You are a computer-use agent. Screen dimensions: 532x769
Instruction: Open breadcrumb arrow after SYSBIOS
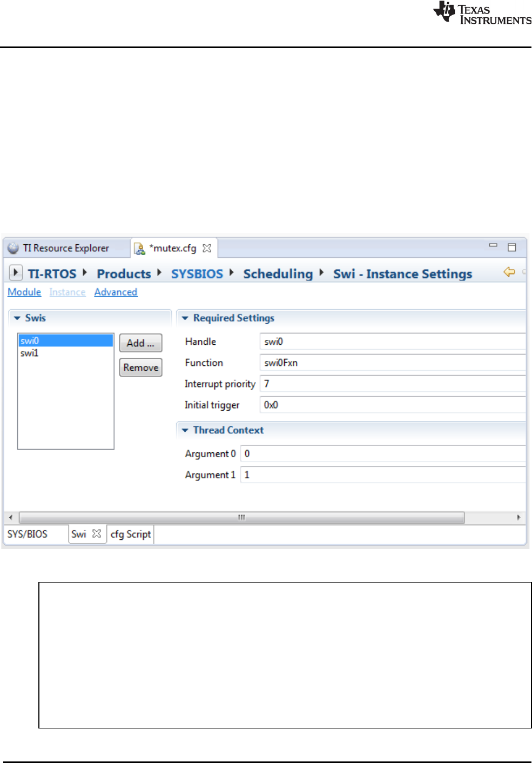tap(232, 272)
